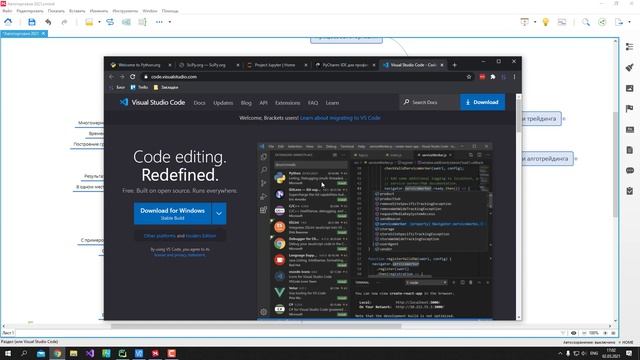The image size is (640, 360).
Task: Open the Image panel in right sidebar
Action: click(x=630, y=88)
